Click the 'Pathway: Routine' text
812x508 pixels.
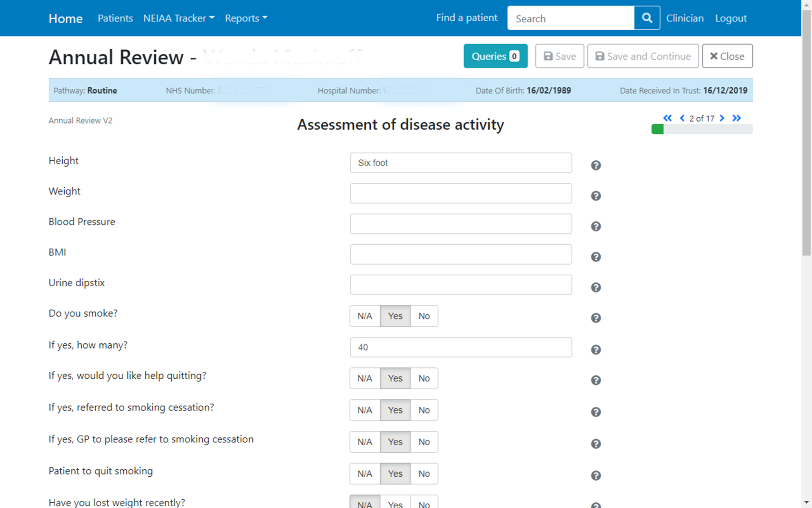tap(85, 90)
